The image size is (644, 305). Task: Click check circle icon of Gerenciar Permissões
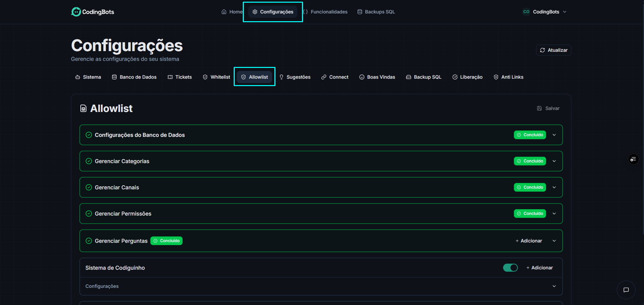tap(89, 214)
